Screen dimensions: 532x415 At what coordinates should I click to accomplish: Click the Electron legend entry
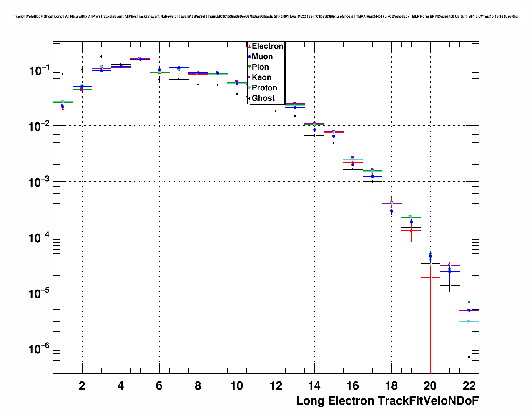point(266,46)
